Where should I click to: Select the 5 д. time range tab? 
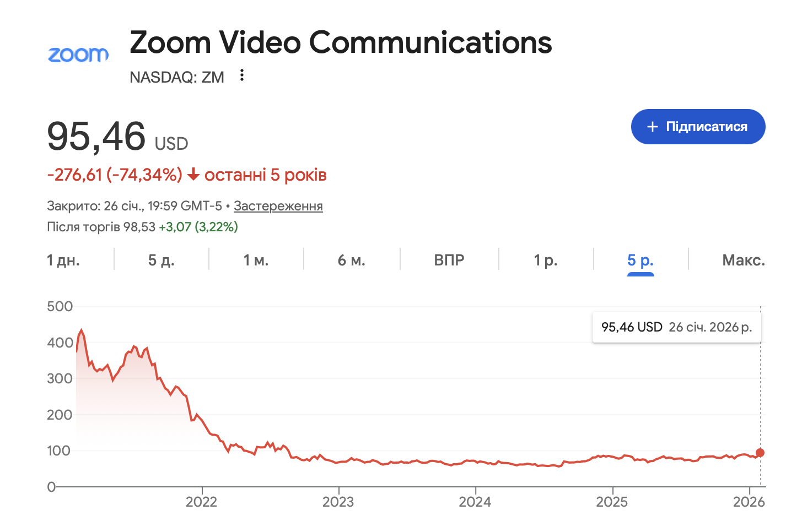tap(161, 260)
